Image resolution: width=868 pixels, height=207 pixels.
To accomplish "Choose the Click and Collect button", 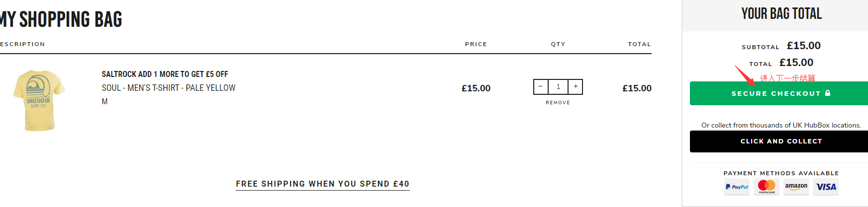I will pos(781,141).
